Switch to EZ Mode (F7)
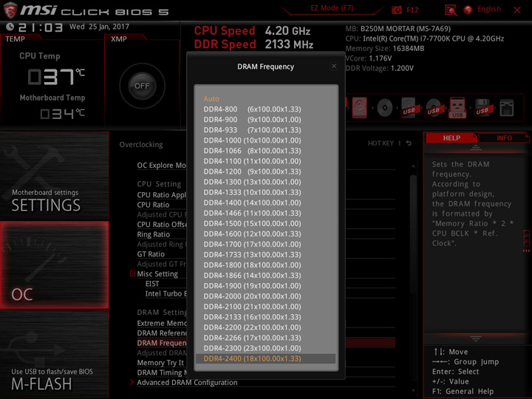This screenshot has height=399, width=532. [x=332, y=8]
